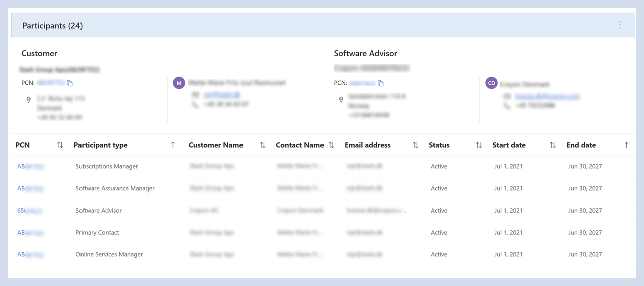Click the Software Advisor contact's email envelope icon

point(507,96)
